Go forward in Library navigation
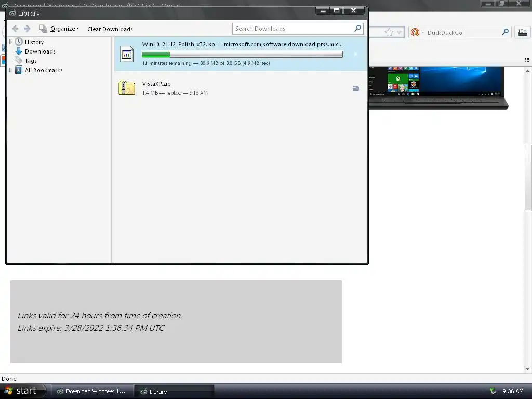Viewport: 532px width, 399px height. coord(28,29)
